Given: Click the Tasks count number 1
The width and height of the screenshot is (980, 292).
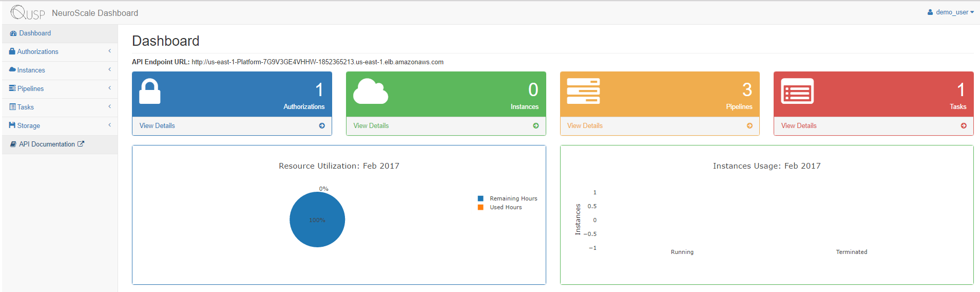Looking at the screenshot, I should (x=961, y=90).
